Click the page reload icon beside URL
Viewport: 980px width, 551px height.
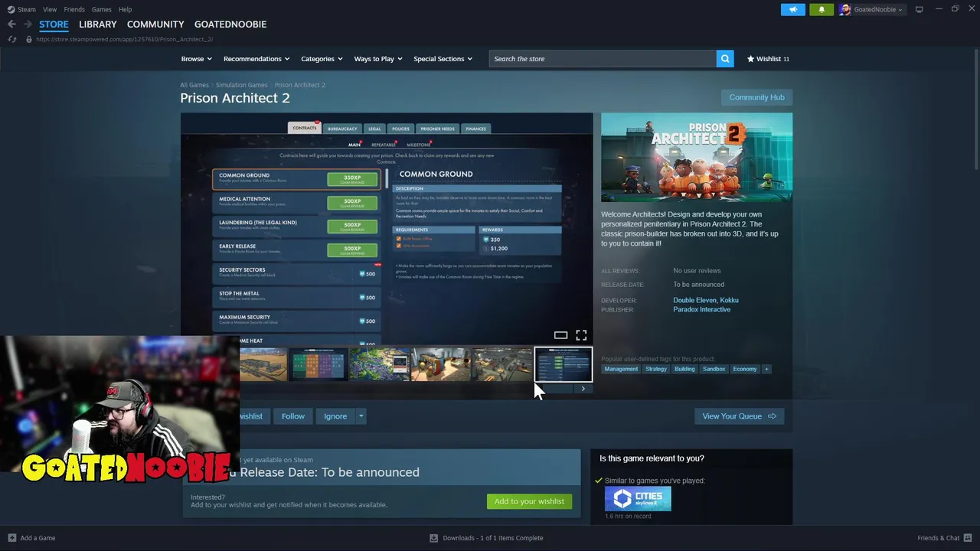(x=11, y=39)
